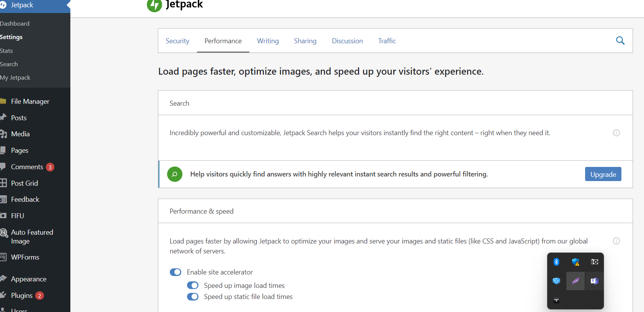This screenshot has height=312, width=644.
Task: Click the camera icon in the system tray
Action: pyautogui.click(x=595, y=262)
